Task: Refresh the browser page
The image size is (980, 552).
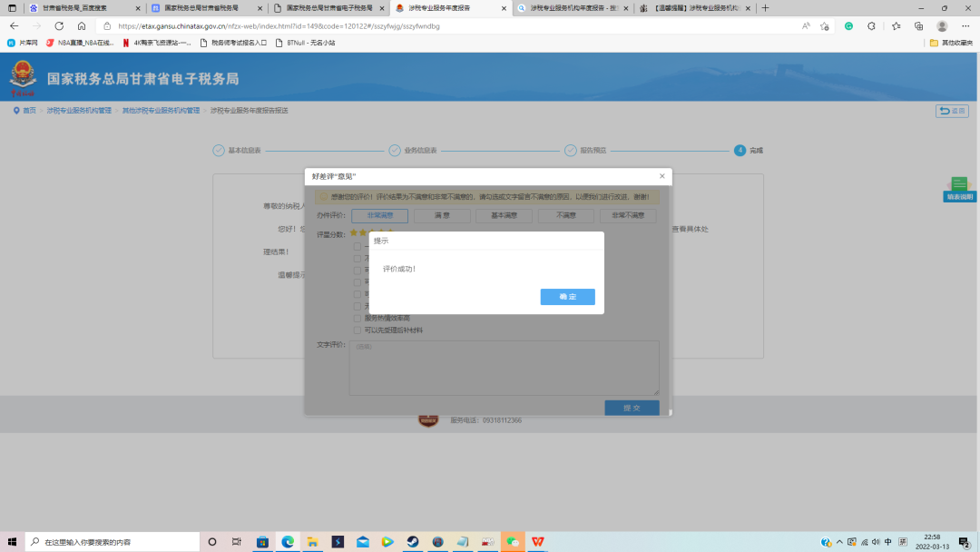Action: pos(59,26)
